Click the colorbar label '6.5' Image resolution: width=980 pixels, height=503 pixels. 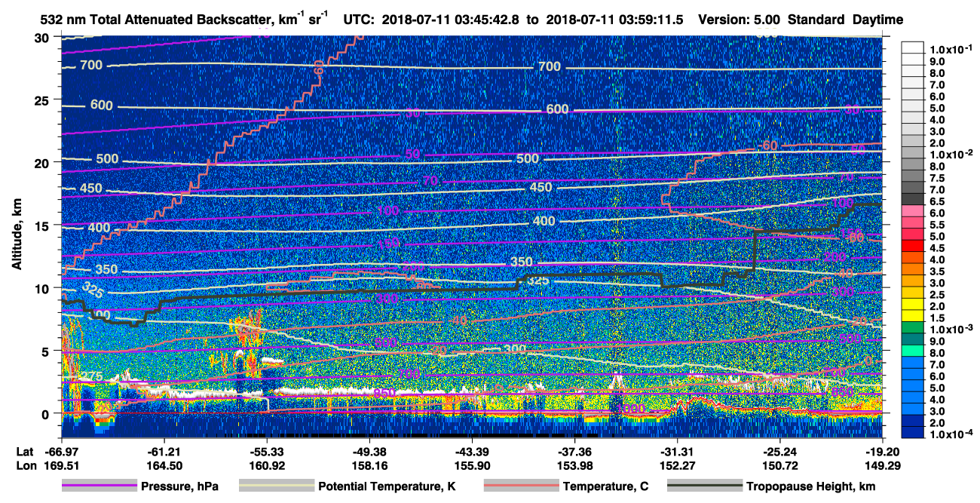pyautogui.click(x=936, y=201)
